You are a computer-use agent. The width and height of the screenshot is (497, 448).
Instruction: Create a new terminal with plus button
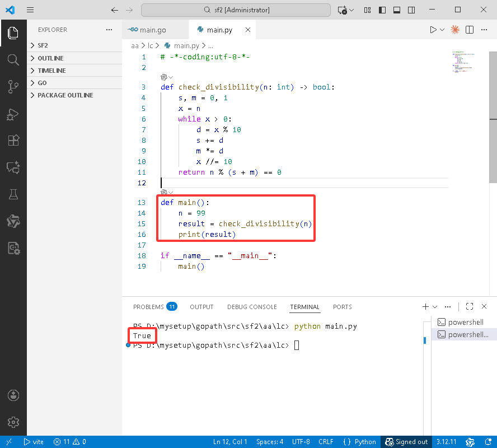pos(425,306)
